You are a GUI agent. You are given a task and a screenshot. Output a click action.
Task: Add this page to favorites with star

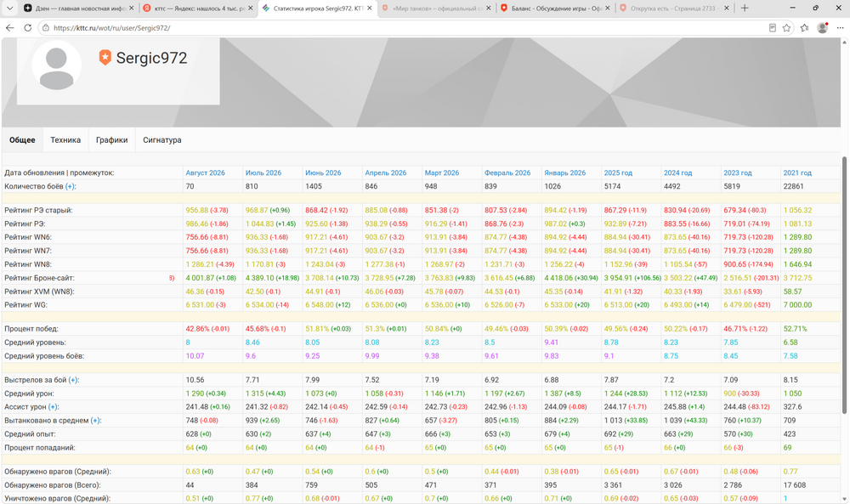786,28
